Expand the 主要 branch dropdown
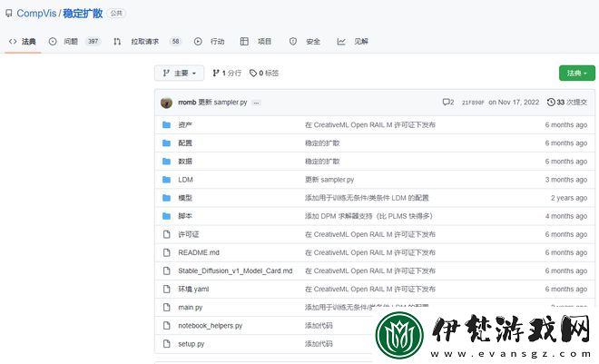 179,73
